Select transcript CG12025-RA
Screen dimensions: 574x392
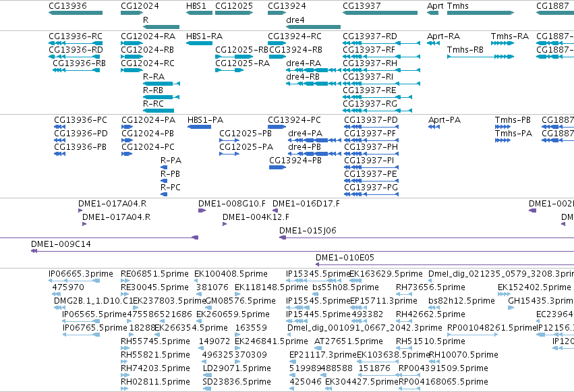pos(229,70)
